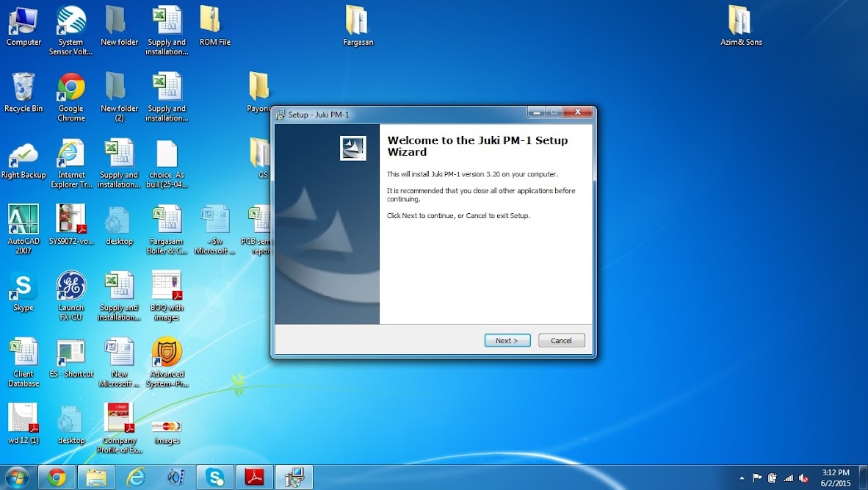Open the Action Center flag icon
Image resolution: width=868 pixels, height=490 pixels.
[756, 478]
